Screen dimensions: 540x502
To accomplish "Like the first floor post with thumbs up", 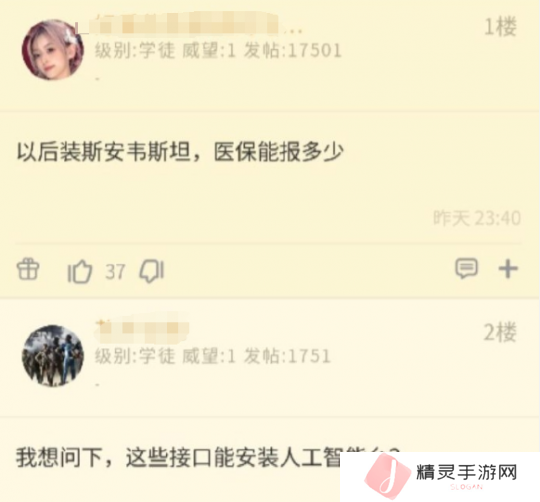I will point(80,271).
